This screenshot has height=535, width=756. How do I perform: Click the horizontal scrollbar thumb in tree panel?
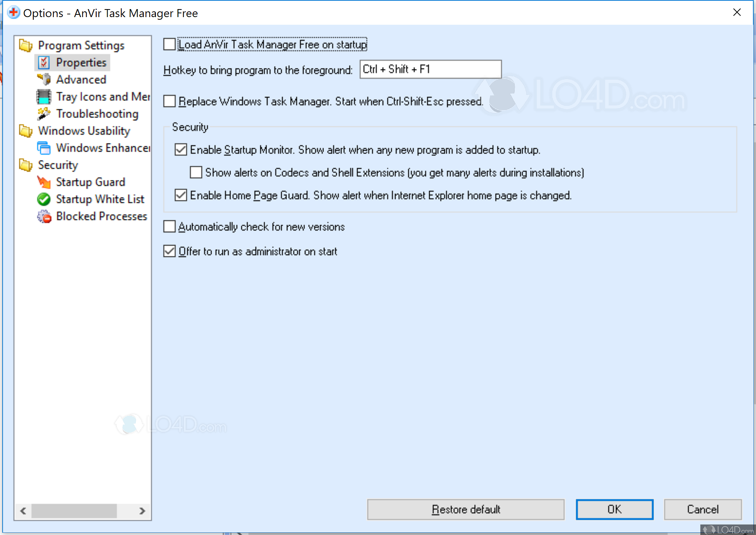click(x=74, y=511)
